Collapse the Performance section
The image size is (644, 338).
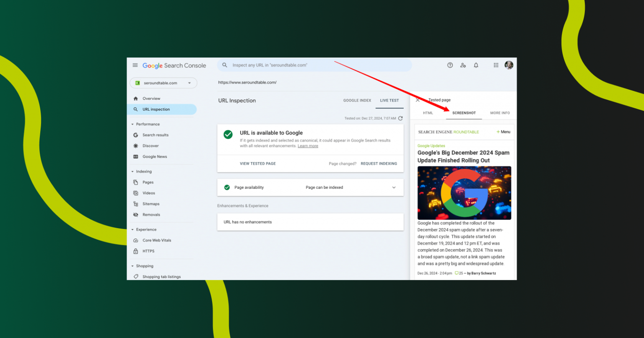pos(132,124)
